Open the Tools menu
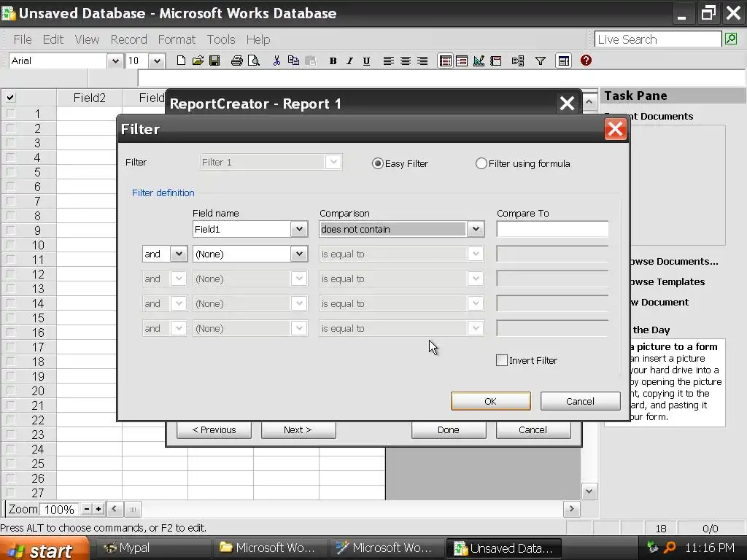Image resolution: width=747 pixels, height=560 pixels. pyautogui.click(x=220, y=39)
